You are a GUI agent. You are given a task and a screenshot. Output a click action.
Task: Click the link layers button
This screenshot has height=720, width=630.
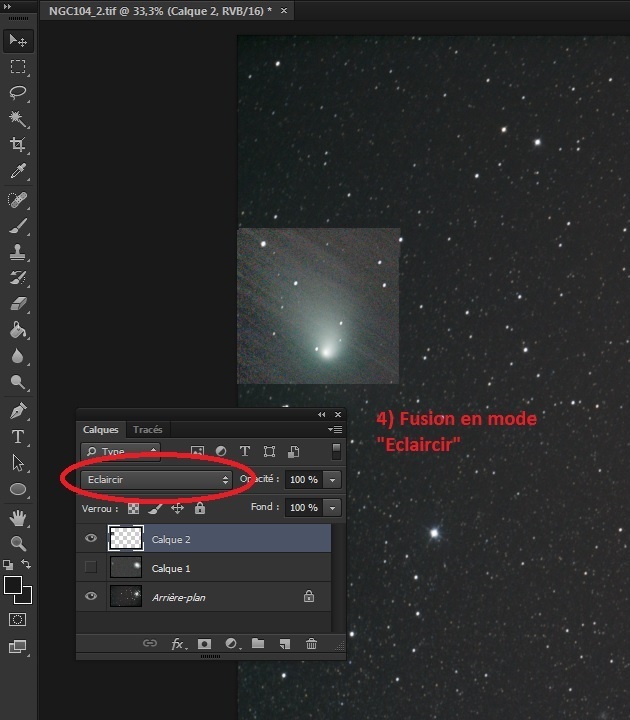pyautogui.click(x=150, y=643)
